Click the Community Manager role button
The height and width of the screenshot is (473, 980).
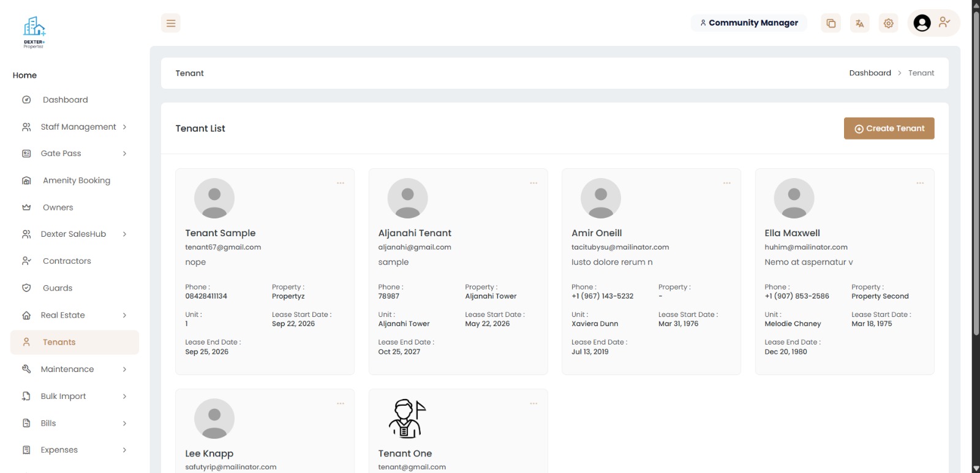pyautogui.click(x=749, y=23)
